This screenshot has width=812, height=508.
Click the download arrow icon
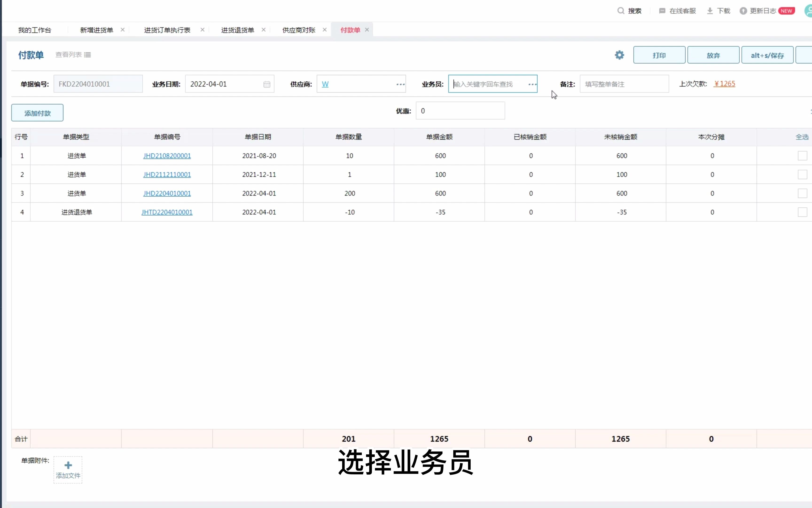(710, 11)
